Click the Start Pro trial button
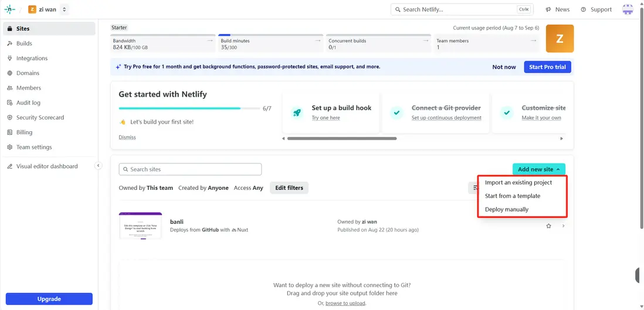Screen dimensions: 644x310 [x=547, y=67]
